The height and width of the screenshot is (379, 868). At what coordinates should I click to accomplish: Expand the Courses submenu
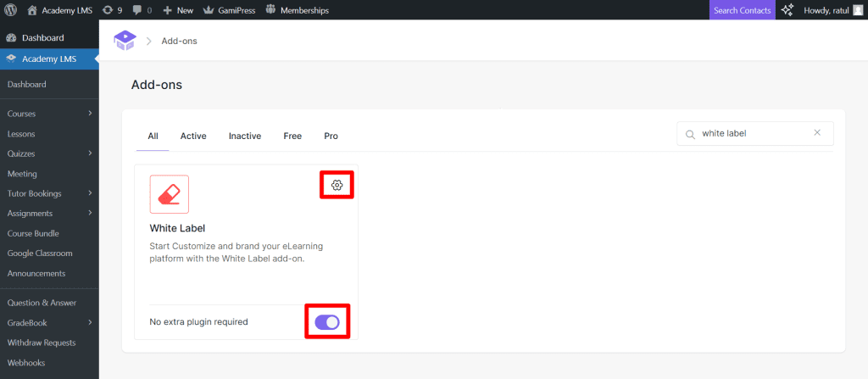click(89, 114)
